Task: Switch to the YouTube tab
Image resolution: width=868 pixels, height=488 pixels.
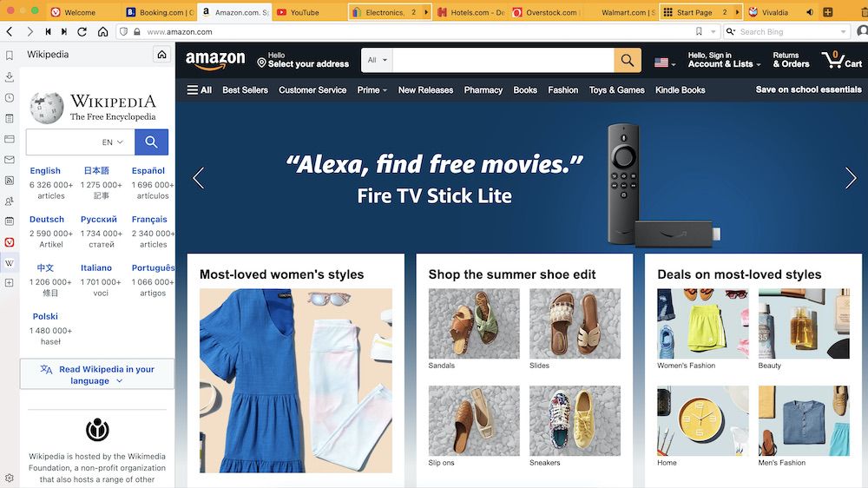Action: [x=305, y=12]
